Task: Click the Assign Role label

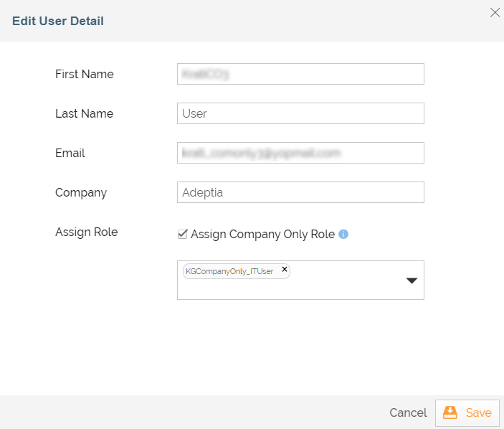Action: (x=86, y=232)
